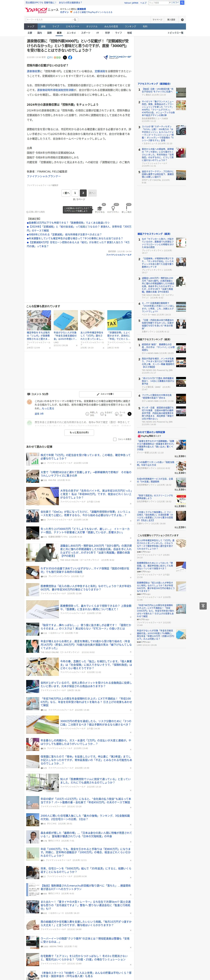Select ライブ tab in navigation bar
Viewport: 210px width, 980px height.
[56, 27]
